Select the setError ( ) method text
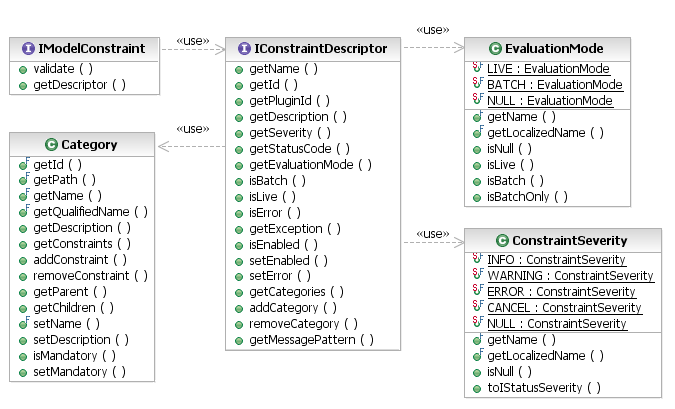The height and width of the screenshot is (409, 675). (280, 276)
